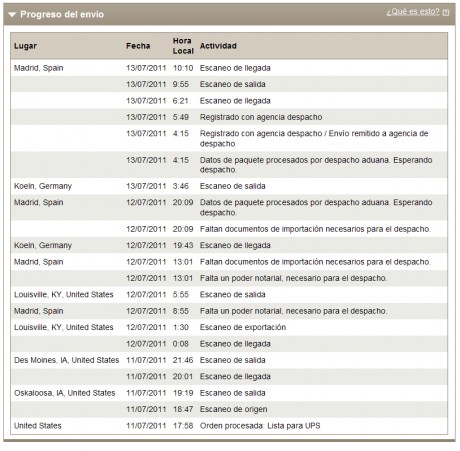Select the Oskaloosa, IA, United States location

tap(64, 393)
